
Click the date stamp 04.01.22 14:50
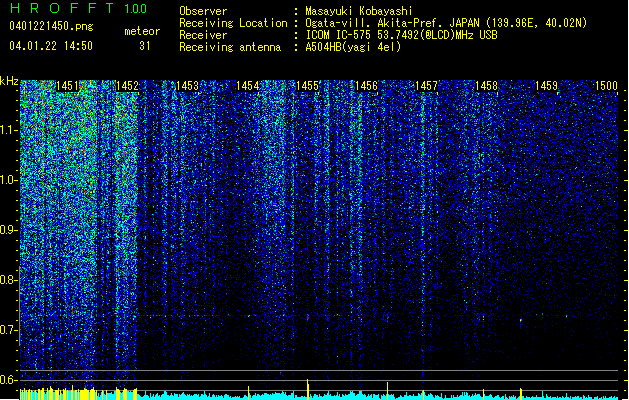[51, 46]
